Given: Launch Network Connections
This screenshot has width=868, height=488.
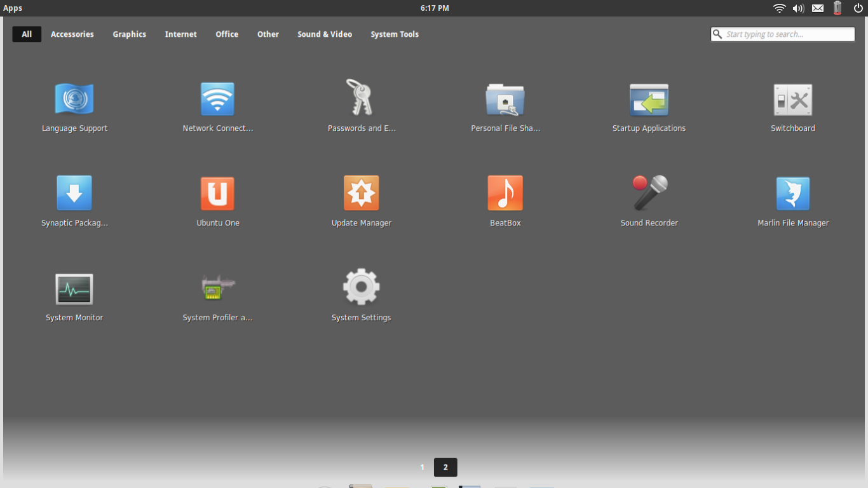Looking at the screenshot, I should (x=217, y=100).
